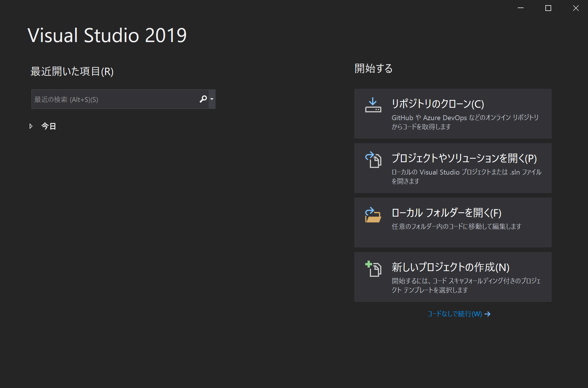Click the open project or solution icon
588x388 pixels.
tap(373, 160)
